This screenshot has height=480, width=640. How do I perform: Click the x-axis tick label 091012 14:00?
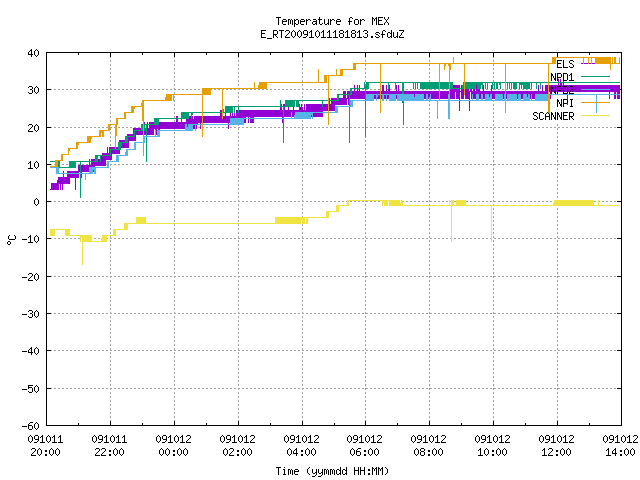(620, 446)
